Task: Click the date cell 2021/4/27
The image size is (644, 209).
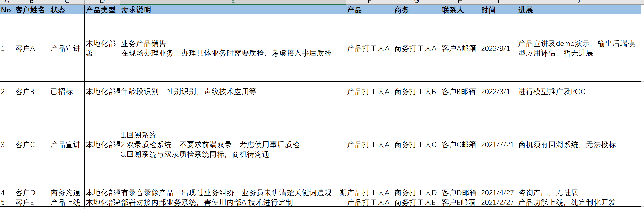Action: point(498,192)
